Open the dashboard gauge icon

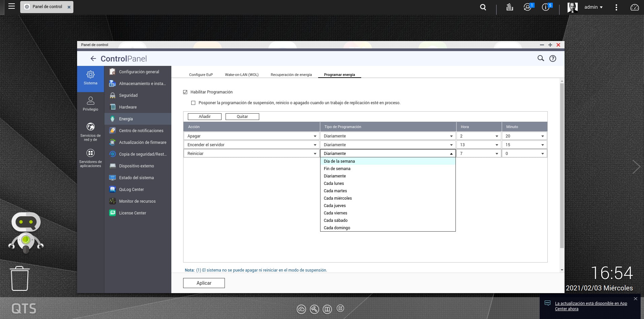click(635, 7)
